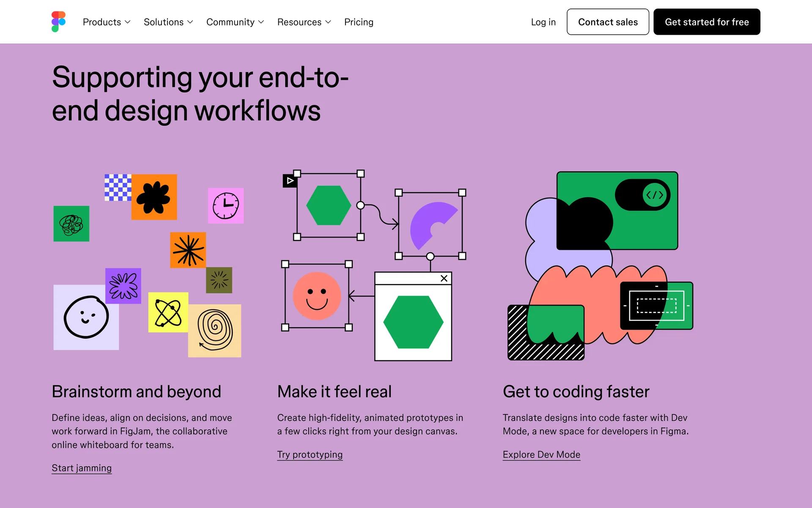Click the X on the prototype popup window

pyautogui.click(x=444, y=279)
